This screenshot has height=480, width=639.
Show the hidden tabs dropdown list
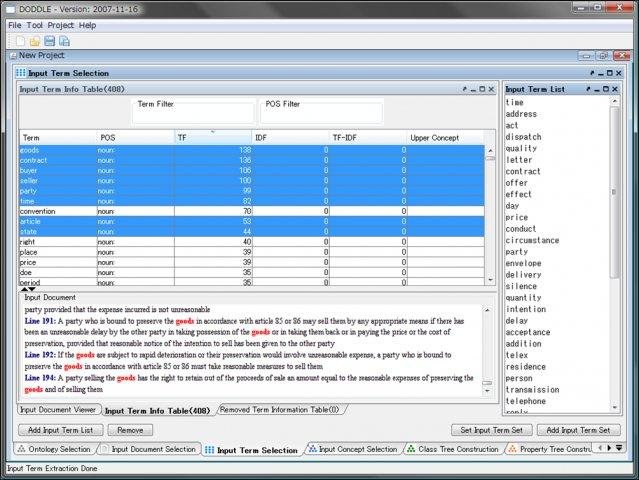pos(618,449)
